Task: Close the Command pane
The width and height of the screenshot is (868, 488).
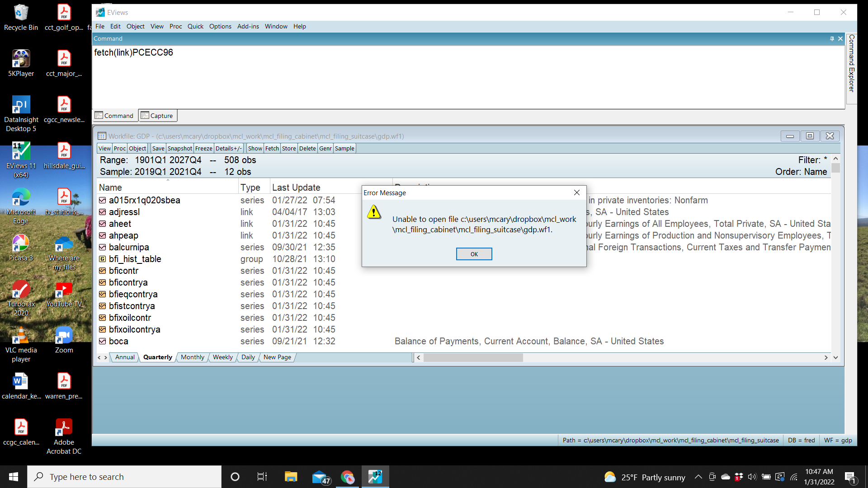Action: (x=840, y=38)
